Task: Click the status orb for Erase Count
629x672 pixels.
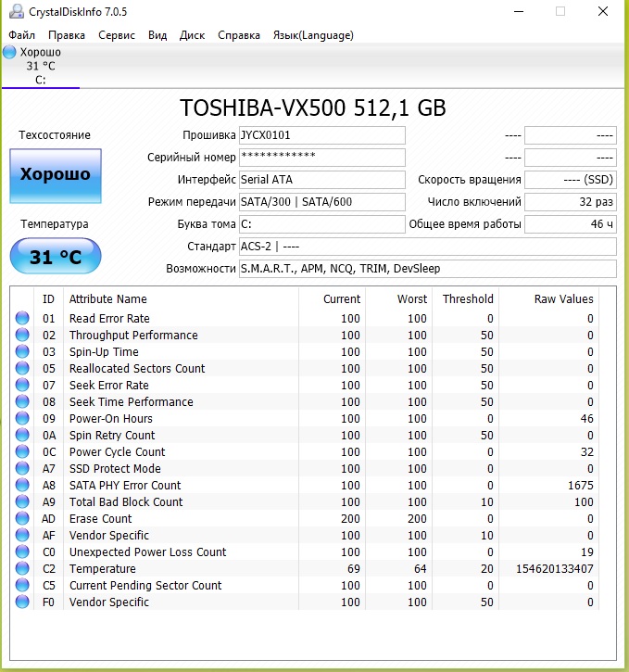Action: [x=22, y=518]
